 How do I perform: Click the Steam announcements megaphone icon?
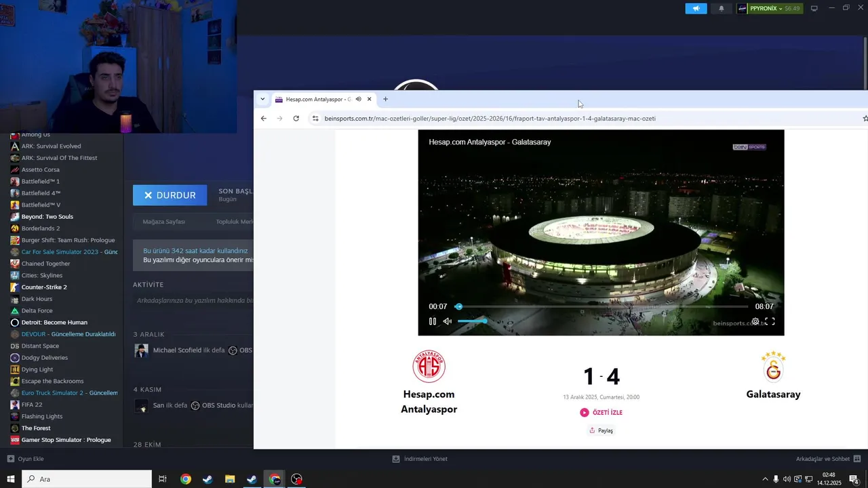coord(696,9)
